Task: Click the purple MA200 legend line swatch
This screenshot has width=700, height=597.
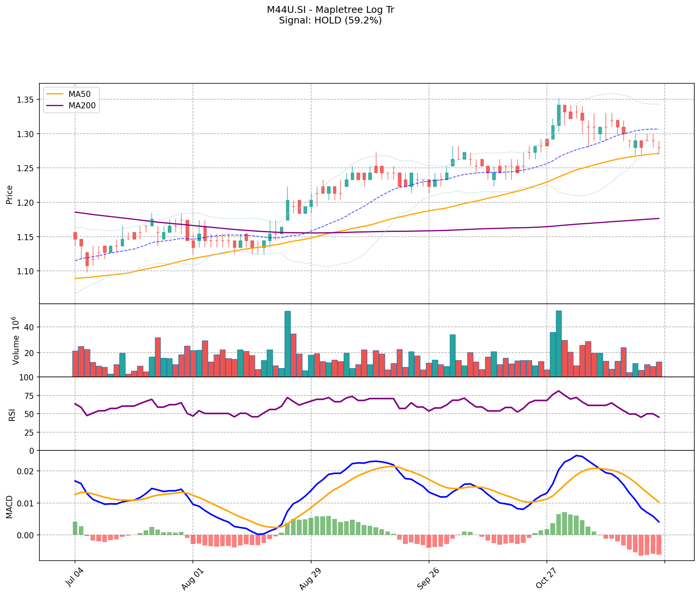Action: (55, 106)
